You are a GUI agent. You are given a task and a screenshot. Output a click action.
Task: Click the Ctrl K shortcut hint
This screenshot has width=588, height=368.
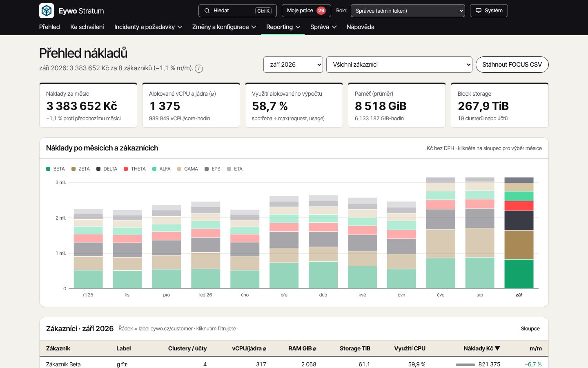[263, 11]
